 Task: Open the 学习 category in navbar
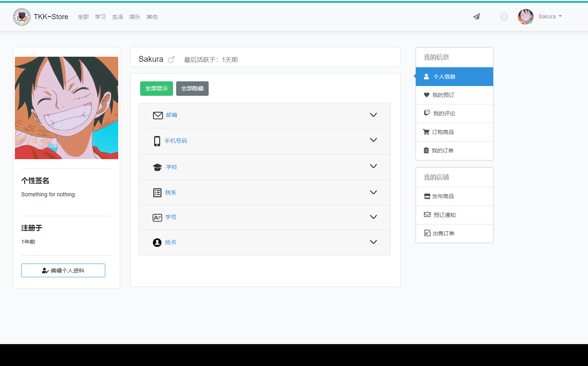pyautogui.click(x=101, y=17)
